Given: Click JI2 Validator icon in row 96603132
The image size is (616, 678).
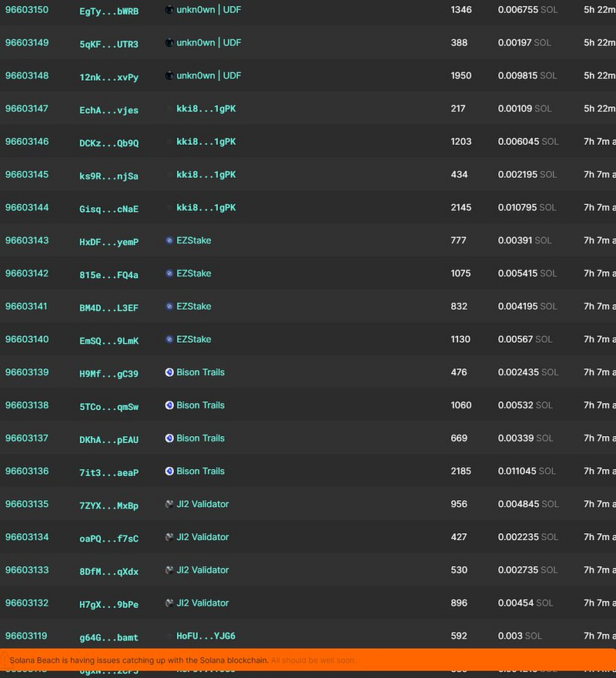Looking at the screenshot, I should [169, 602].
